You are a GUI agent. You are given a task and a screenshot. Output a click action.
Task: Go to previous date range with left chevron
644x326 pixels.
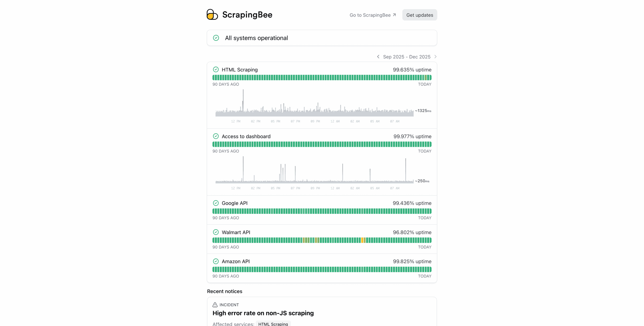tap(378, 57)
